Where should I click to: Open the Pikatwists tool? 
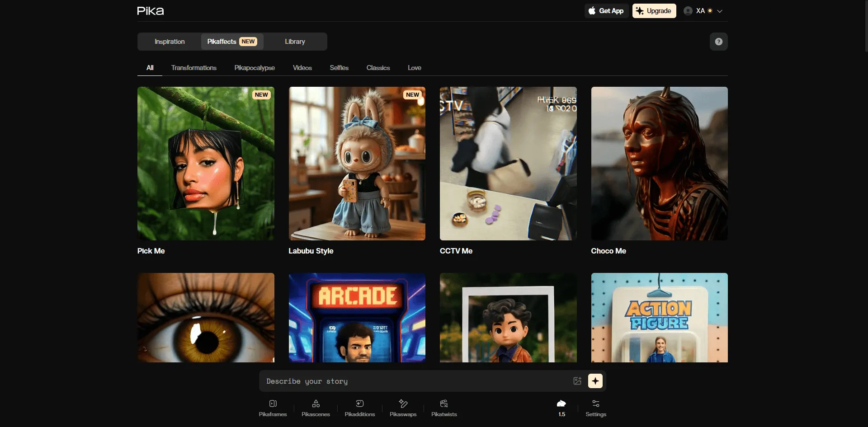[x=444, y=408]
